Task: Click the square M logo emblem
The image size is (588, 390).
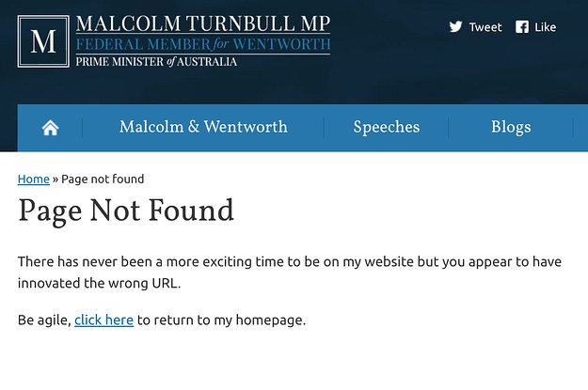Action: 43,41
